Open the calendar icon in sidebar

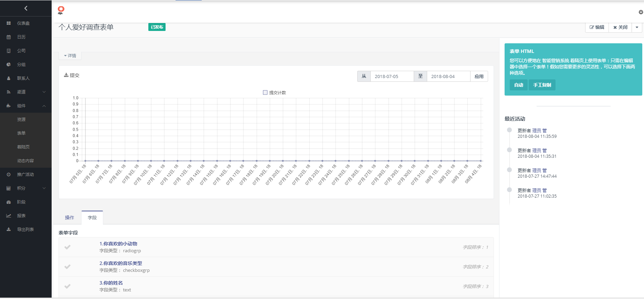click(x=9, y=37)
